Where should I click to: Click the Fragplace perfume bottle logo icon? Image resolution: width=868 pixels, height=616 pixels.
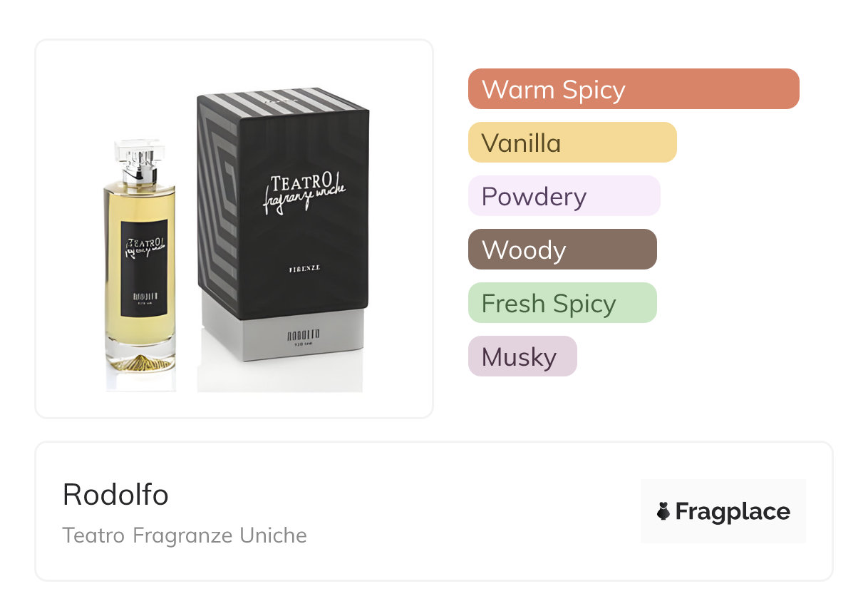coord(663,511)
